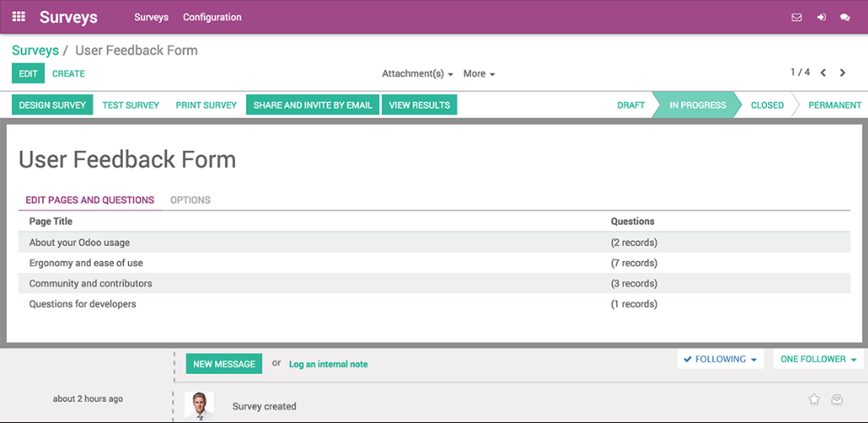The width and height of the screenshot is (868, 423).
Task: Set status to Closed stage
Action: [x=767, y=105]
